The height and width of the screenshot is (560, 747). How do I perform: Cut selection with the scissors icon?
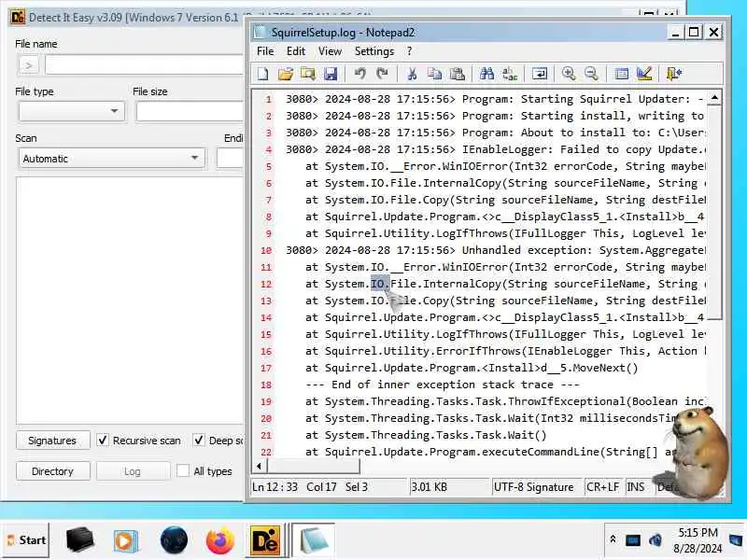pyautogui.click(x=412, y=74)
